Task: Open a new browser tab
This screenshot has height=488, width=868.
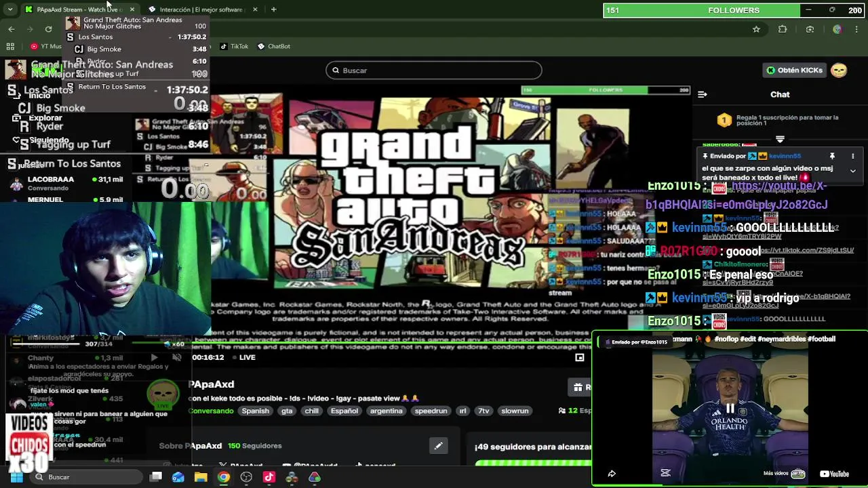Action: 273,9
